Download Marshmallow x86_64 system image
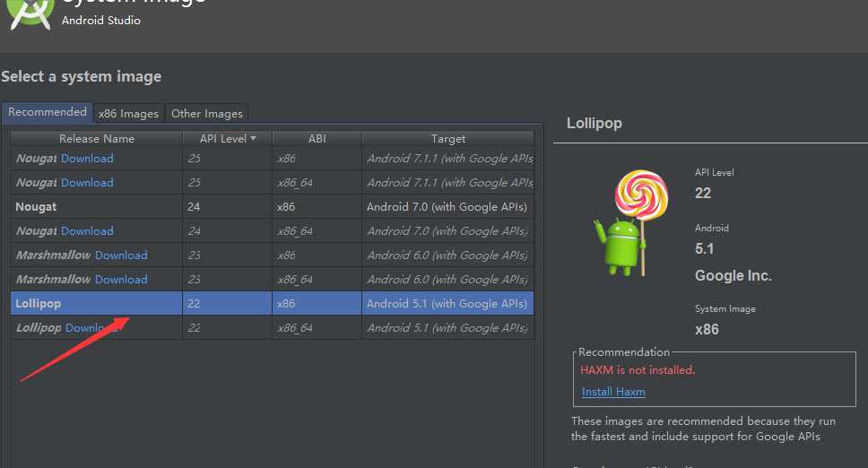The image size is (868, 468). click(121, 280)
